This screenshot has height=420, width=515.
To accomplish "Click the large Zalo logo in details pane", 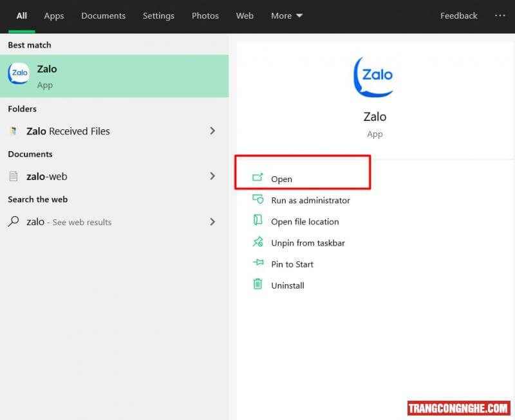I will click(374, 77).
